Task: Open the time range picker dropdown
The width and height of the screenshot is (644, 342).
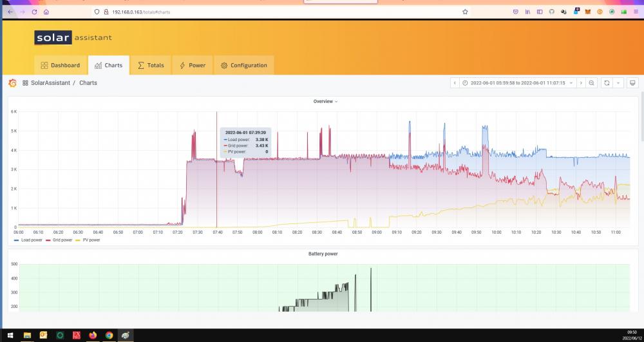Action: click(518, 83)
